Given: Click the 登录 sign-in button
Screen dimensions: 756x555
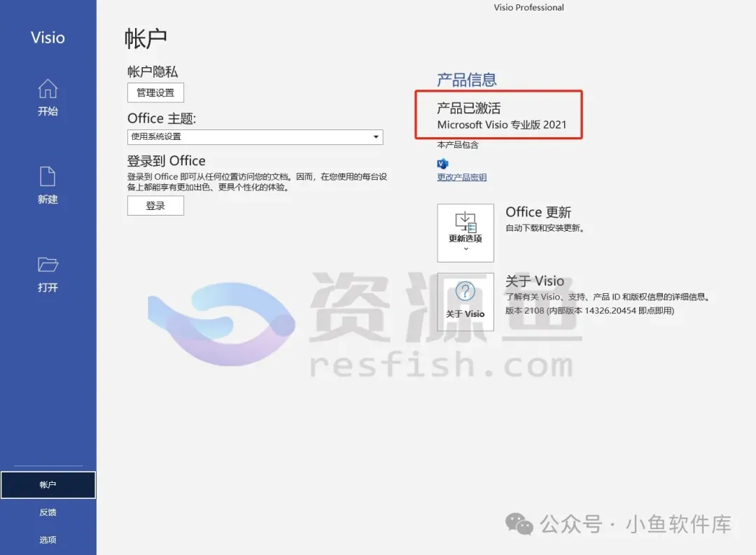Looking at the screenshot, I should click(155, 206).
